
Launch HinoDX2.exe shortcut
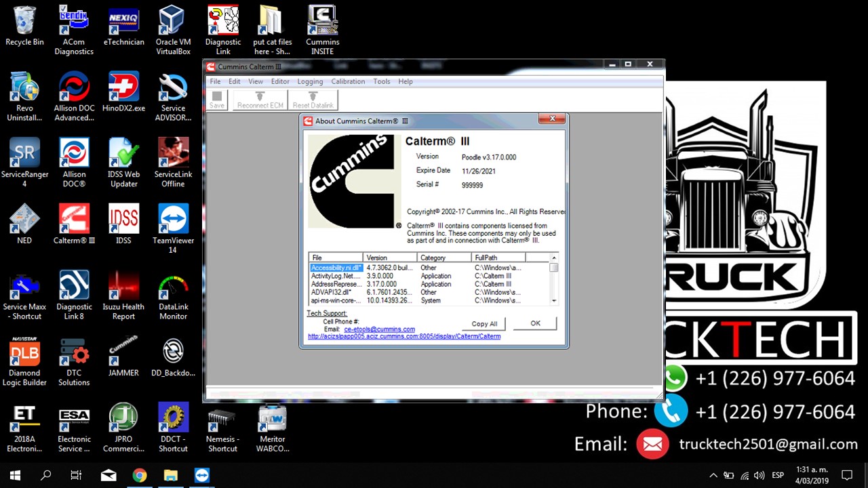123,92
